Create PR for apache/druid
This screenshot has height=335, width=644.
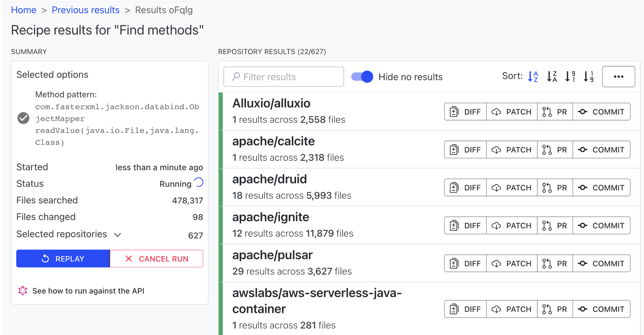(x=555, y=188)
